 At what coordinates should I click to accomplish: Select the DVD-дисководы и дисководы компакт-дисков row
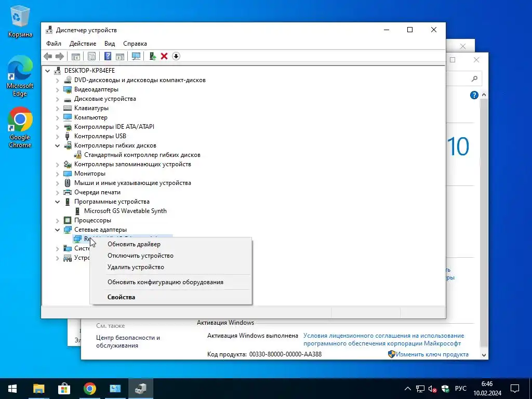click(x=140, y=80)
